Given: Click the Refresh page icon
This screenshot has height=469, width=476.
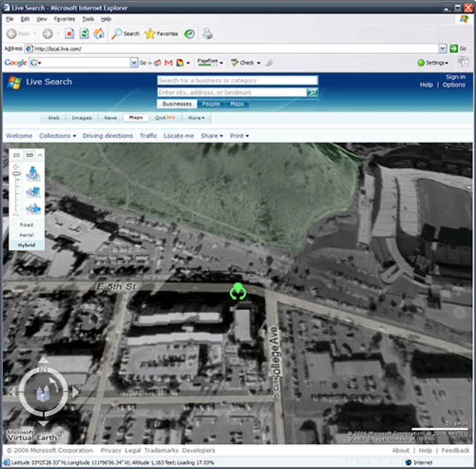Looking at the screenshot, I should pos(84,33).
